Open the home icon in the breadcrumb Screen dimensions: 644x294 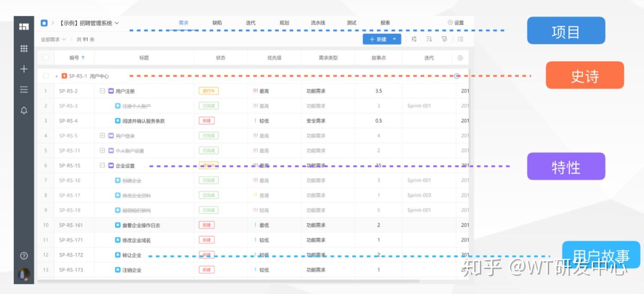[44, 23]
